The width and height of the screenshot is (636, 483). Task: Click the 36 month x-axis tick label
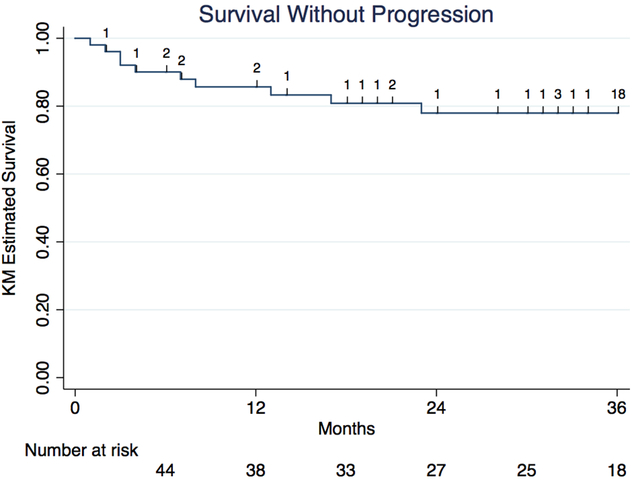click(x=617, y=407)
